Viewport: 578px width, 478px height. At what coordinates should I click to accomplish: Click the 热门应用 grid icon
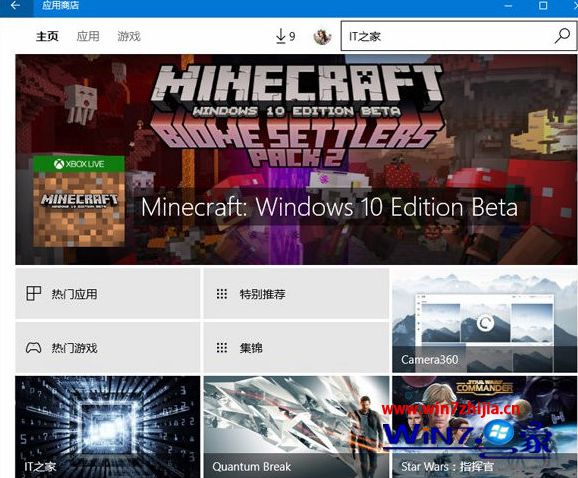pyautogui.click(x=34, y=294)
